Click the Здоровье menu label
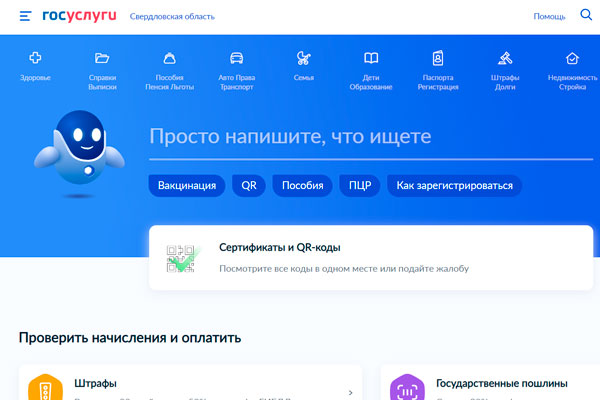 coord(35,78)
